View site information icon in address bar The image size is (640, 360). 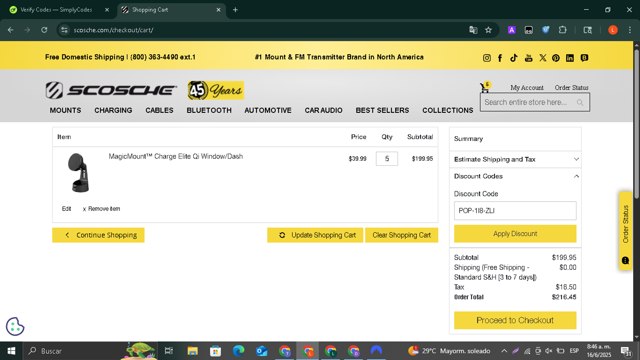(x=64, y=30)
